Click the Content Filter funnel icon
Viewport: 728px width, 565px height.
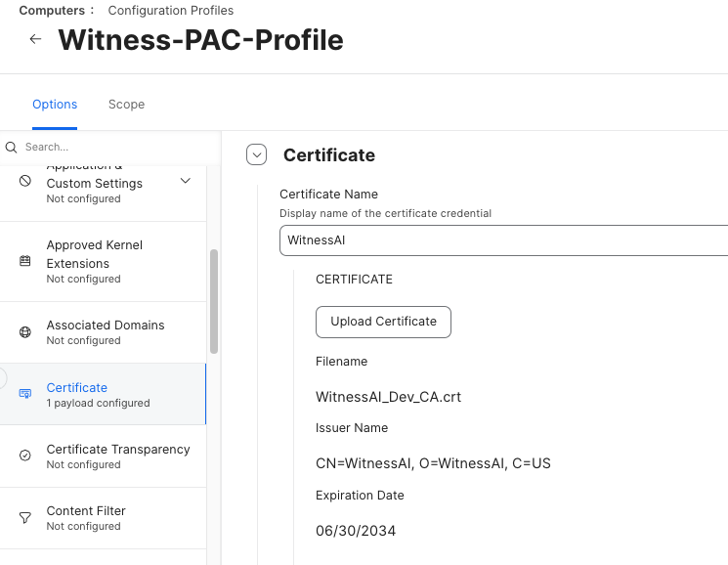[25, 518]
